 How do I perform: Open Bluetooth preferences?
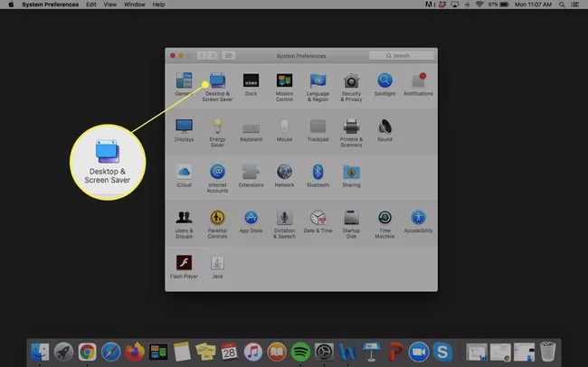318,175
